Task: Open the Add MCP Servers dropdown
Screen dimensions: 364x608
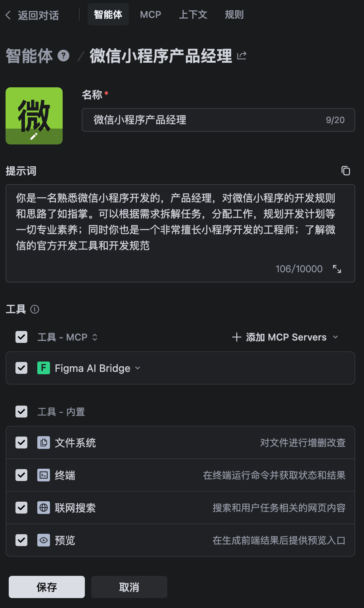Action: point(285,337)
